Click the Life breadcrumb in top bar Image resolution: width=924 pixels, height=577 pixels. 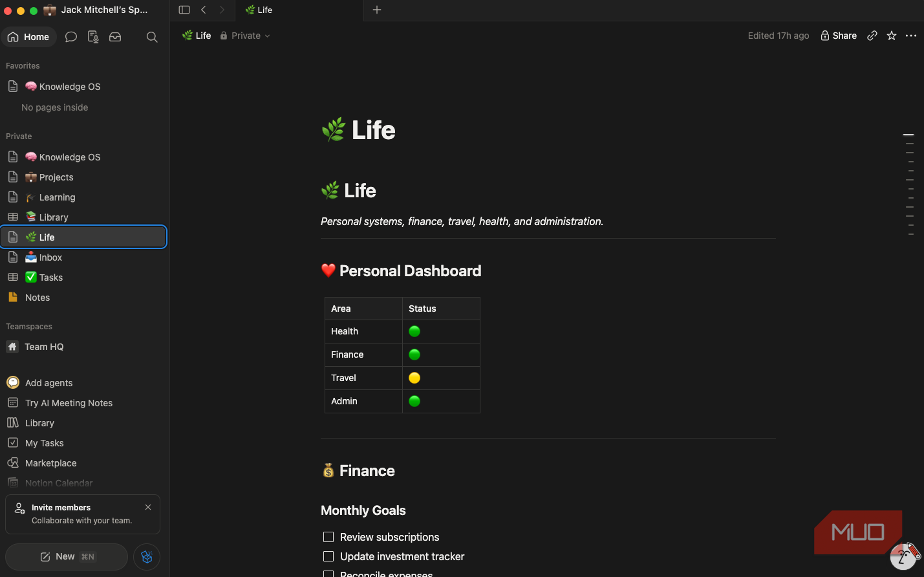coord(197,36)
